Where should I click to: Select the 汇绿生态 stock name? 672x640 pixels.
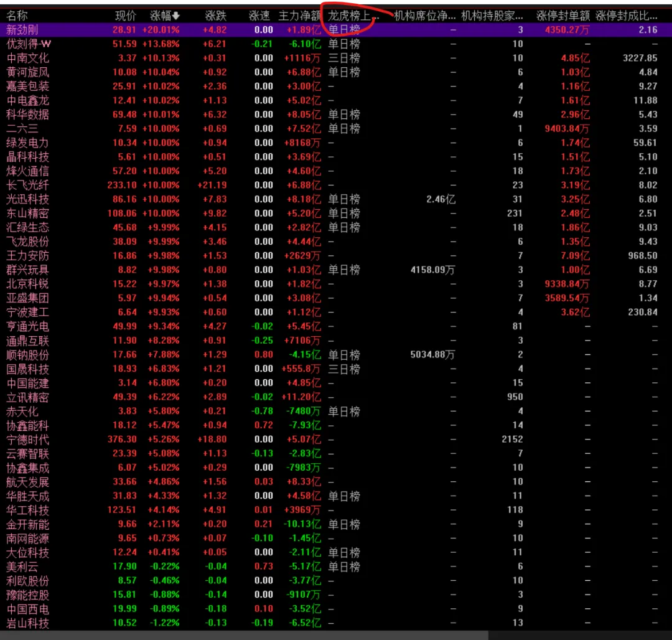pyautogui.click(x=28, y=228)
